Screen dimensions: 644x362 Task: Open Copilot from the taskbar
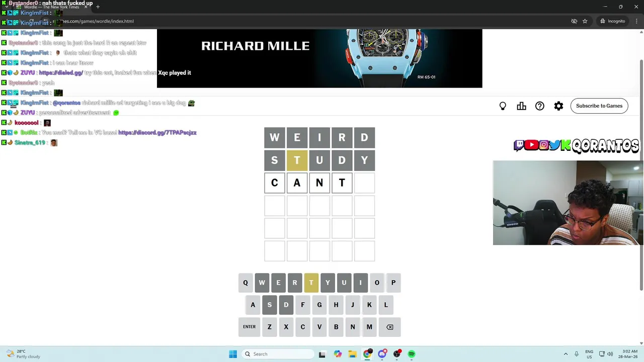click(338, 354)
